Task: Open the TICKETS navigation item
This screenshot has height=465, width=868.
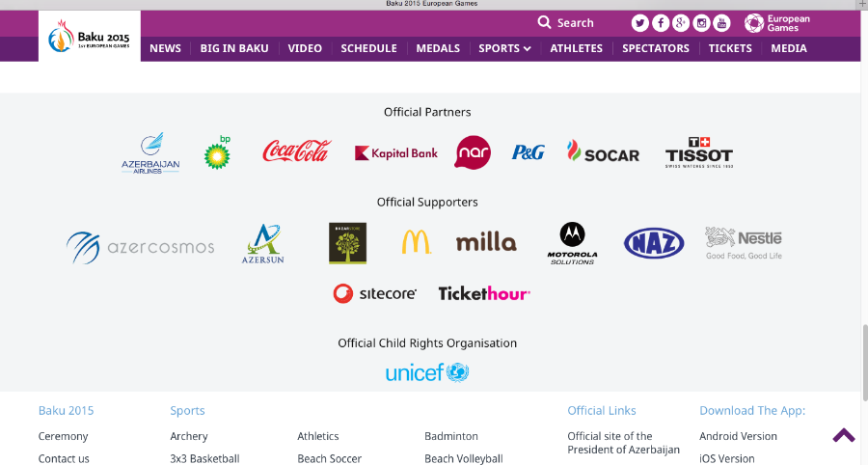Action: coord(730,48)
